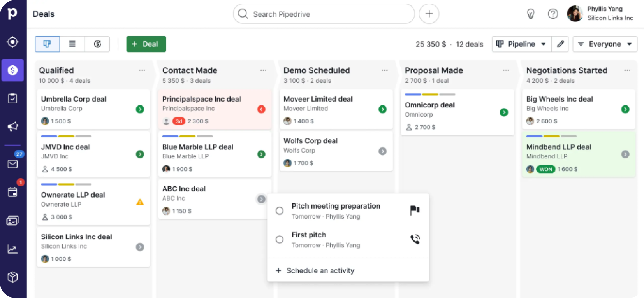Viewport: 644px width, 298px height.
Task: Open Silicon Links Inc deal activity icon
Action: tap(140, 247)
